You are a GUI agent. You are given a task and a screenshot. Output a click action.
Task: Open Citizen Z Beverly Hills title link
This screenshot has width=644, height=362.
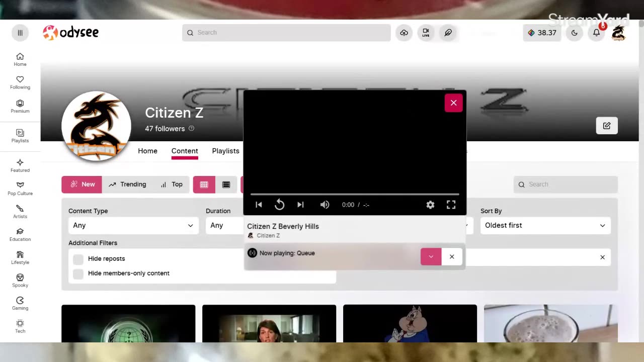click(283, 226)
